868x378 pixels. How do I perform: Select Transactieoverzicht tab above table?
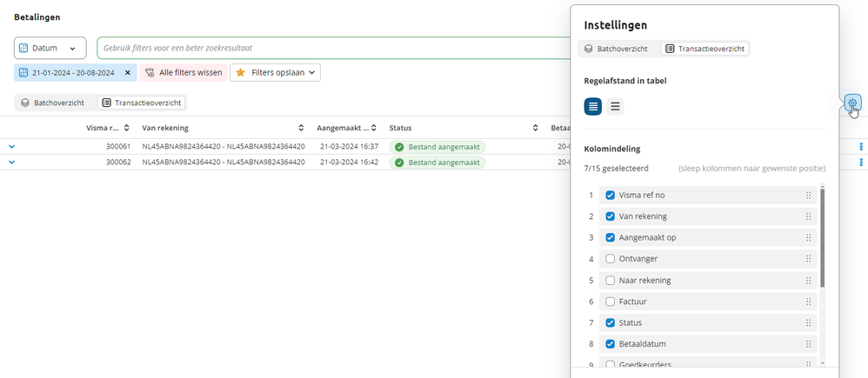point(142,103)
